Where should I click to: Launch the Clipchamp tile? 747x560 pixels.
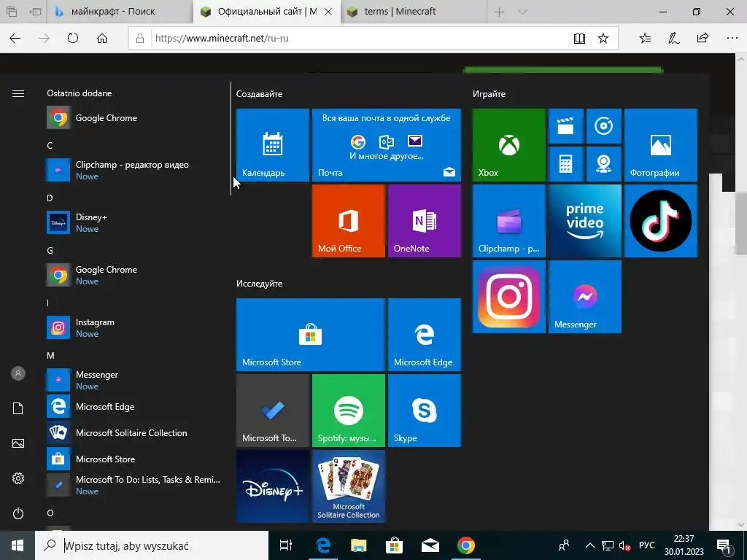point(508,221)
